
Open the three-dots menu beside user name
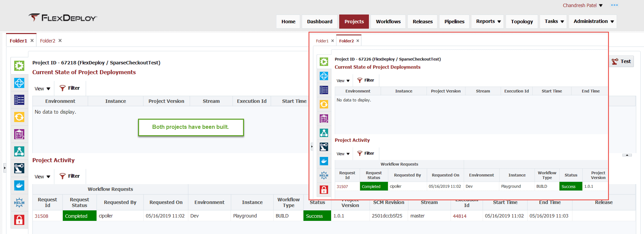[614, 5]
